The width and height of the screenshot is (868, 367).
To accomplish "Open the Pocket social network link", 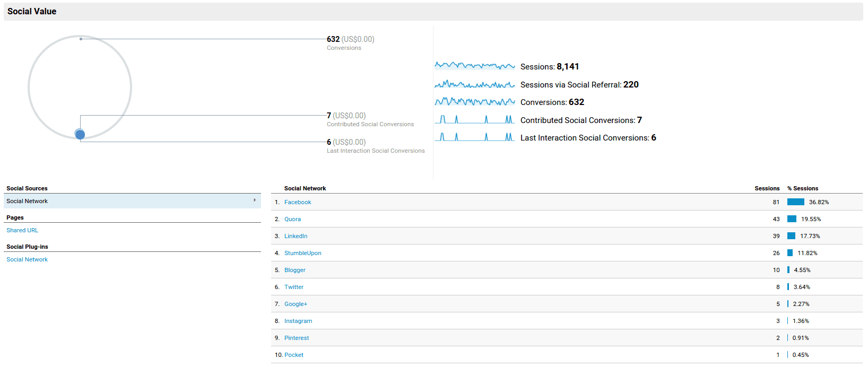I will (x=294, y=355).
